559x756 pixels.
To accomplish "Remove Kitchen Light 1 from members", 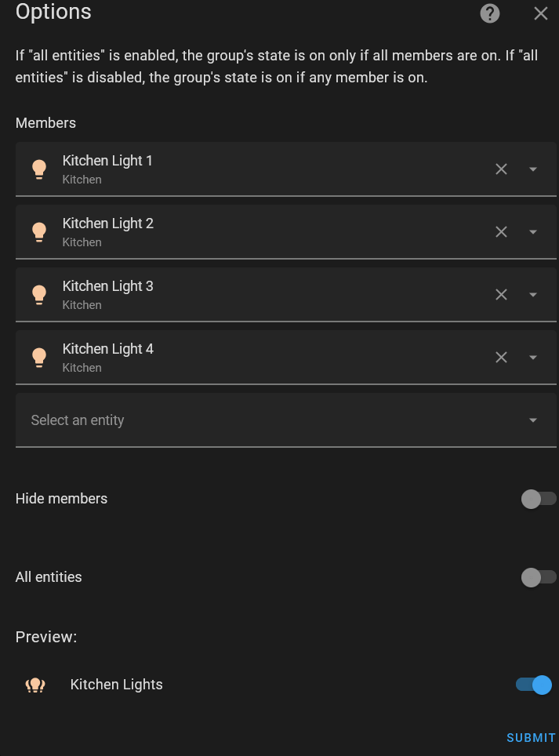I will [x=502, y=169].
